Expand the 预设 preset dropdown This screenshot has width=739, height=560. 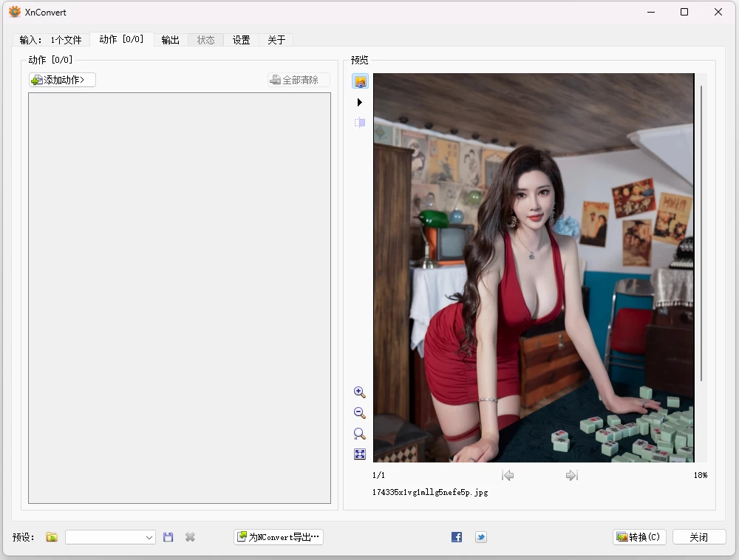[149, 538]
